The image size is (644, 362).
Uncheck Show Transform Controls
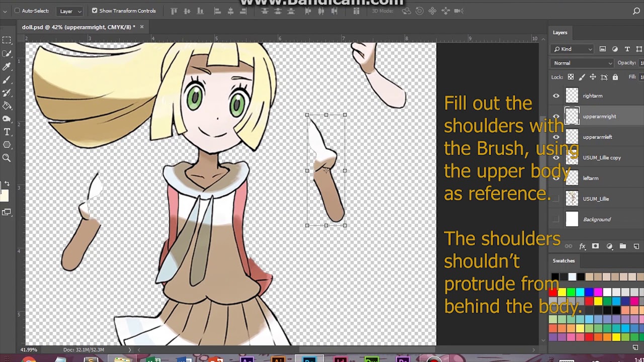[x=95, y=11]
